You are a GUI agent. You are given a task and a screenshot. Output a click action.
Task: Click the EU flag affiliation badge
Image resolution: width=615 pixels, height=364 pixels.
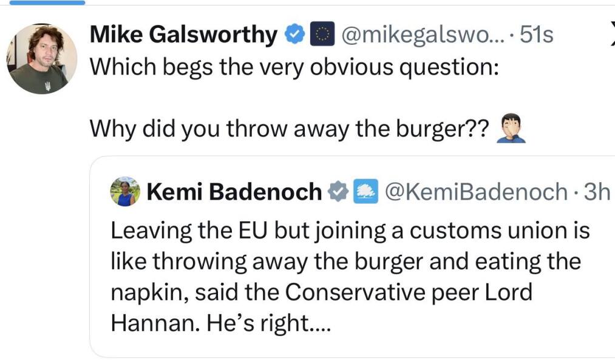321,35
